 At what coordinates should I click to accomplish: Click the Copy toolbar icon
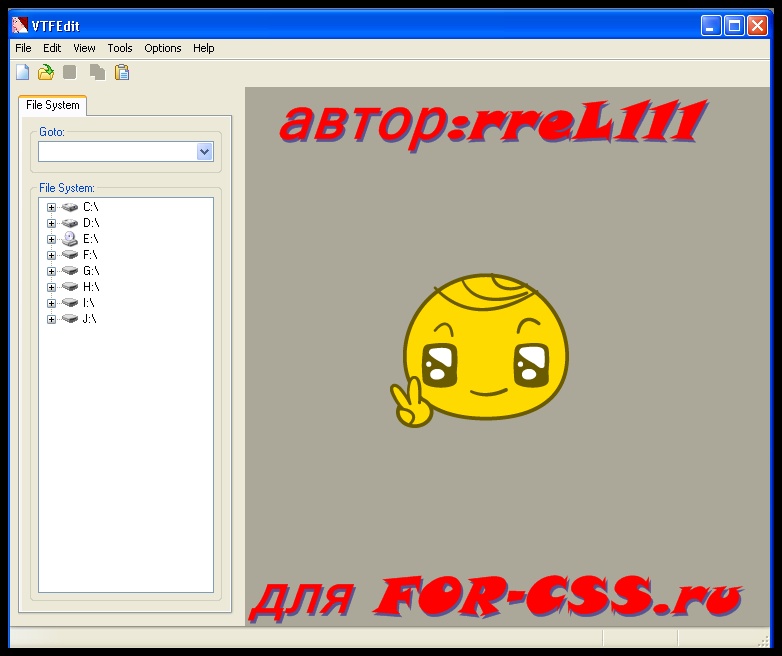point(97,72)
